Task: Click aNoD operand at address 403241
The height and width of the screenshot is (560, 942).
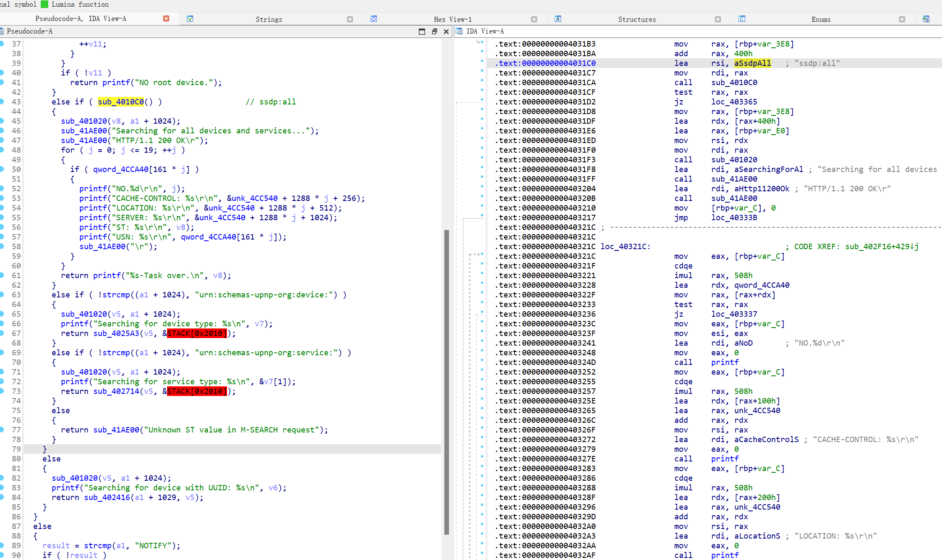Action: pos(743,343)
